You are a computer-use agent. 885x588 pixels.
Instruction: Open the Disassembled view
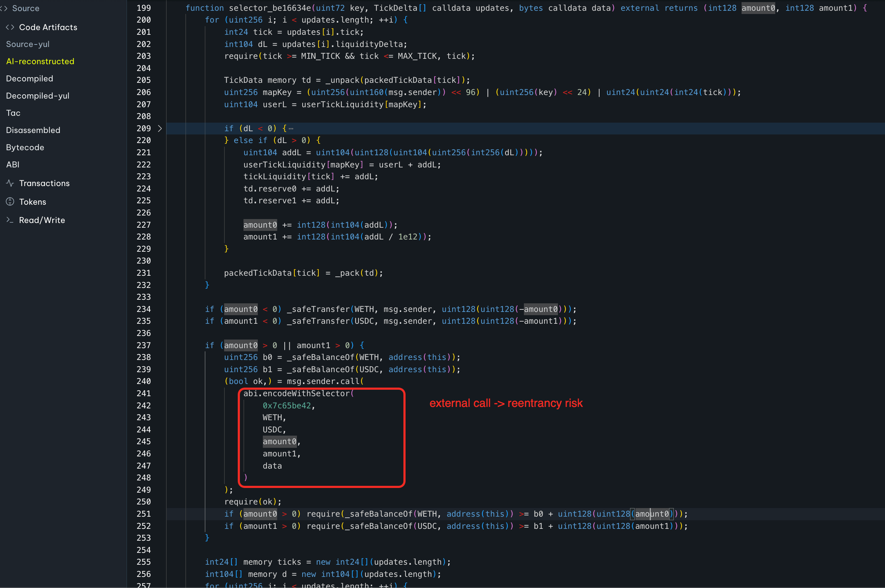click(x=33, y=131)
